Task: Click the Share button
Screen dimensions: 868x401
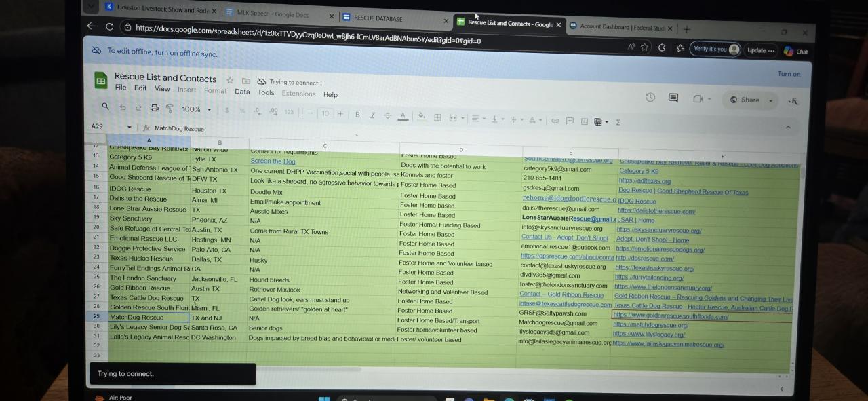Action: pos(745,100)
